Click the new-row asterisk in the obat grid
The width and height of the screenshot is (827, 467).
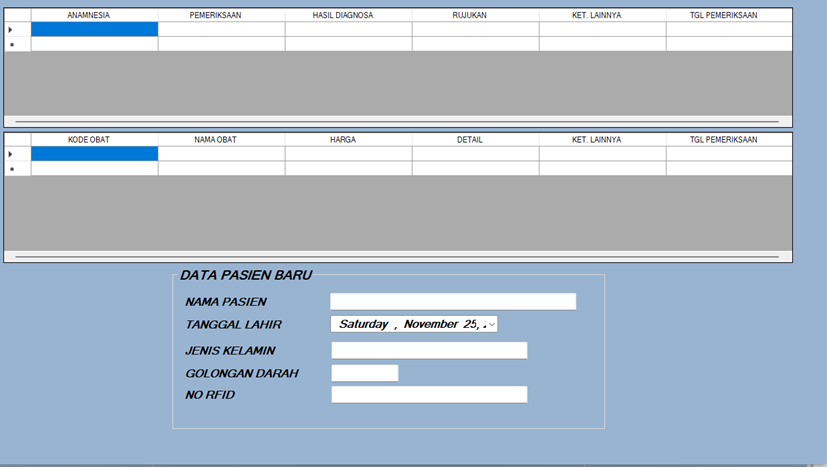11,169
